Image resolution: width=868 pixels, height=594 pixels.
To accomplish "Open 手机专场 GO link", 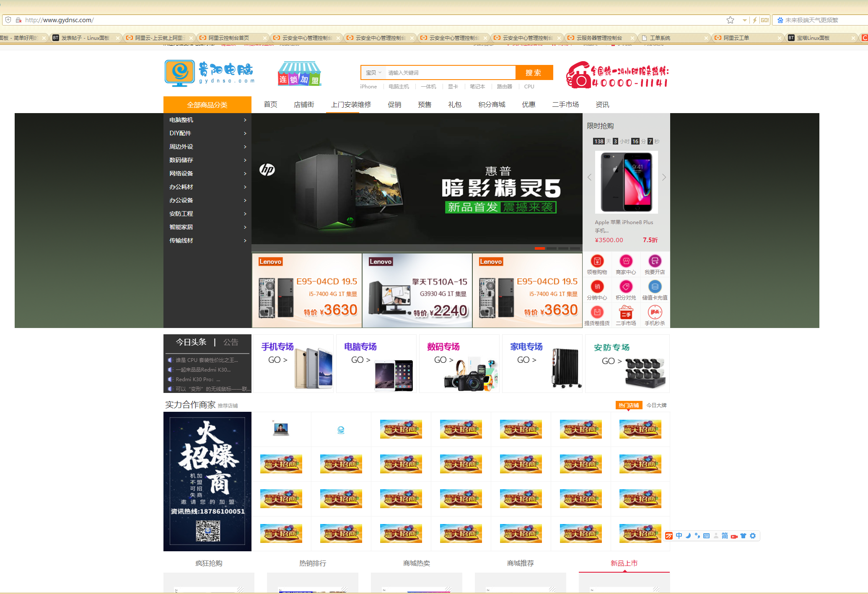I will click(x=278, y=360).
